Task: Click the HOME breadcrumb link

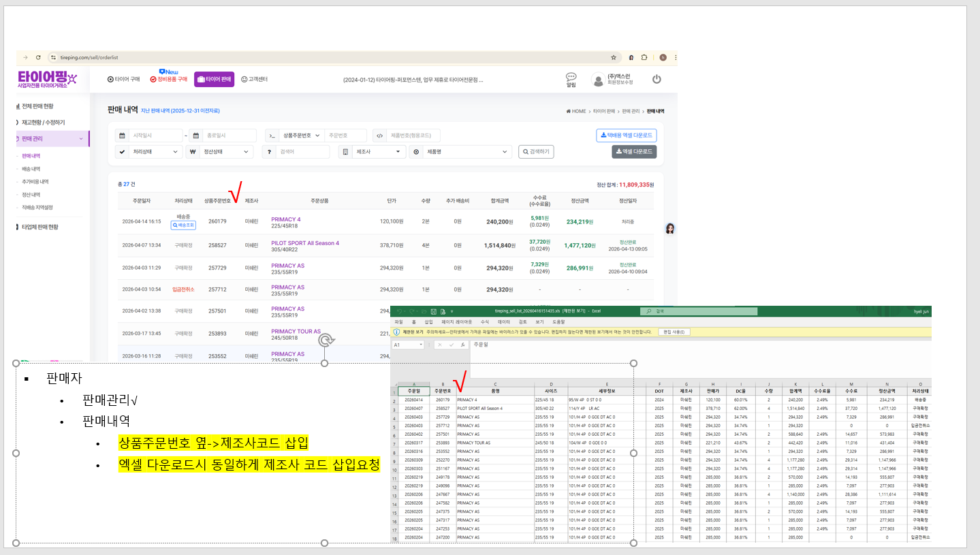Action: coord(576,111)
